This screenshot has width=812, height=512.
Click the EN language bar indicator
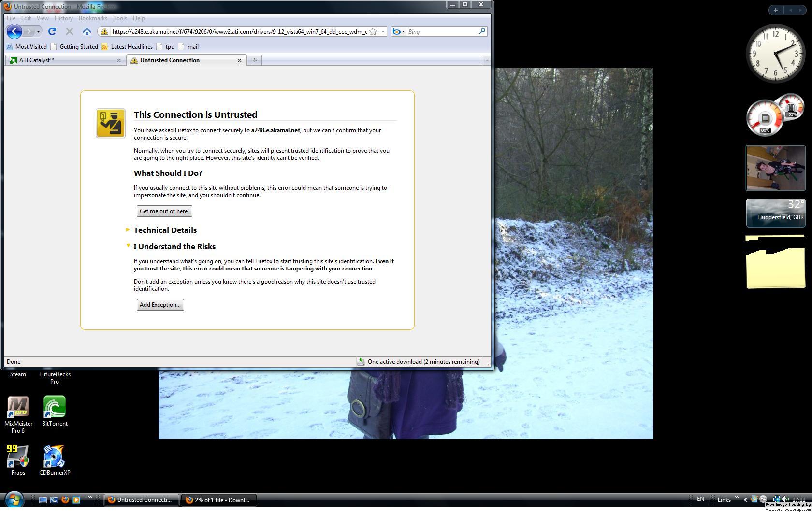click(700, 499)
